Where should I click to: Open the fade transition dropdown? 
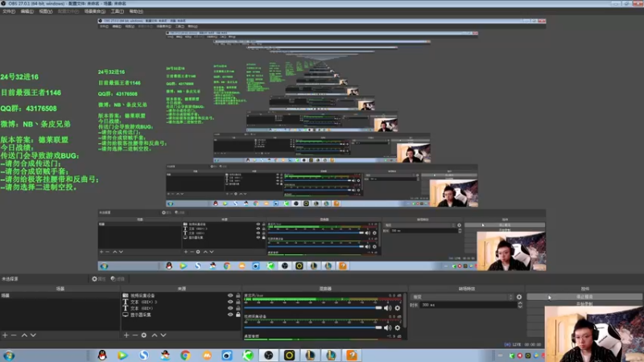point(463,297)
